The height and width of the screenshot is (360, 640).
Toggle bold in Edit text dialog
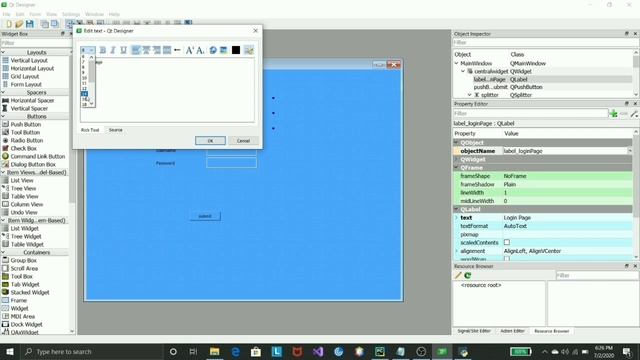(x=103, y=50)
